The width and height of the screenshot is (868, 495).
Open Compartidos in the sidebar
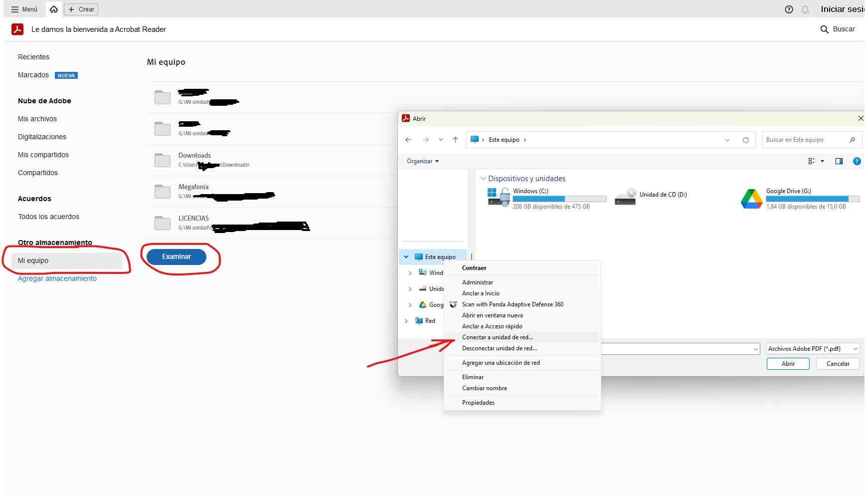[38, 173]
